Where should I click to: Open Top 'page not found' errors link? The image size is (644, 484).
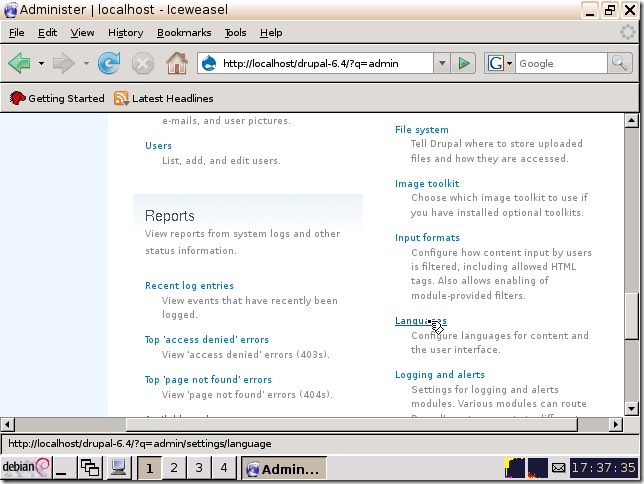(208, 379)
